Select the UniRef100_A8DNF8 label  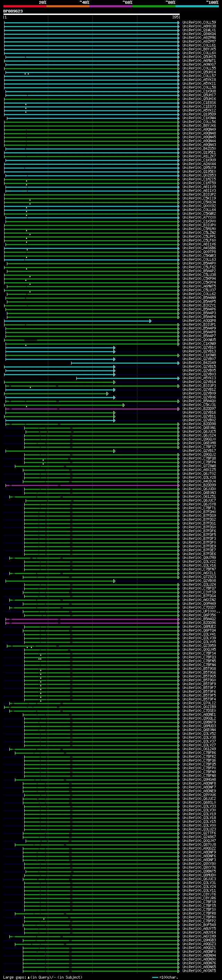(199, 784)
